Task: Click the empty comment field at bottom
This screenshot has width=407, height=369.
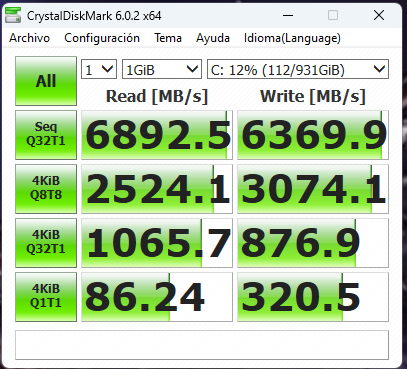Action: tap(202, 345)
